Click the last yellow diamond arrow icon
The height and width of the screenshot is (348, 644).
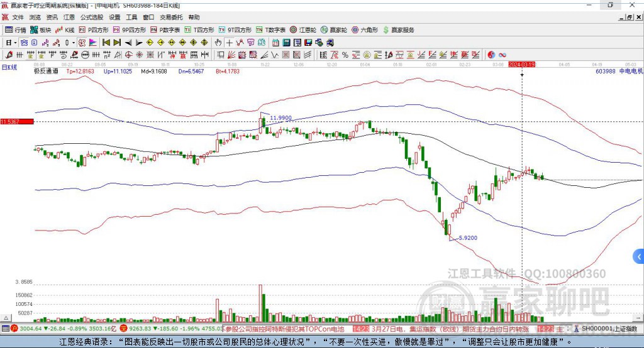(204, 43)
